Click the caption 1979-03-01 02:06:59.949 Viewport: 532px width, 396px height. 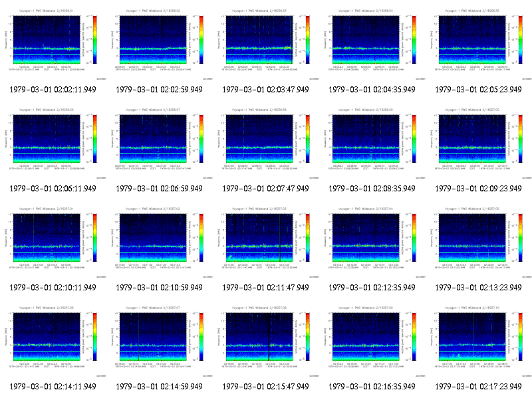pos(159,189)
